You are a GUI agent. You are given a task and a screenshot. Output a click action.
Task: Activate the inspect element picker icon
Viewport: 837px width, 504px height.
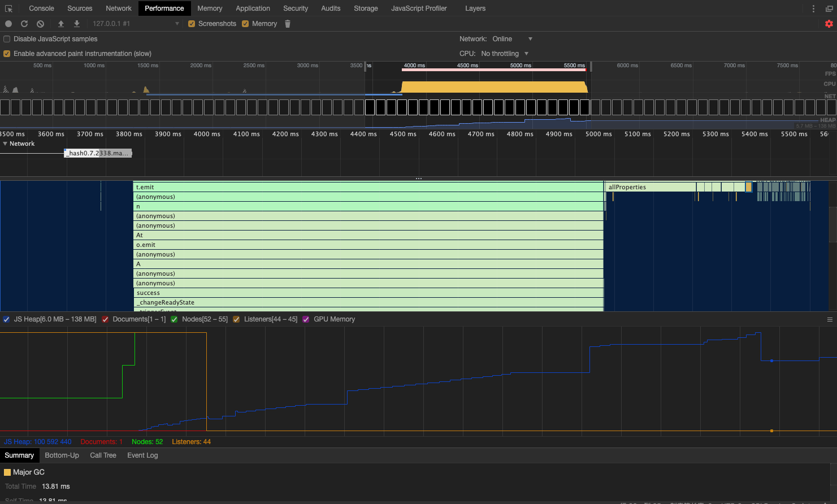pyautogui.click(x=8, y=8)
